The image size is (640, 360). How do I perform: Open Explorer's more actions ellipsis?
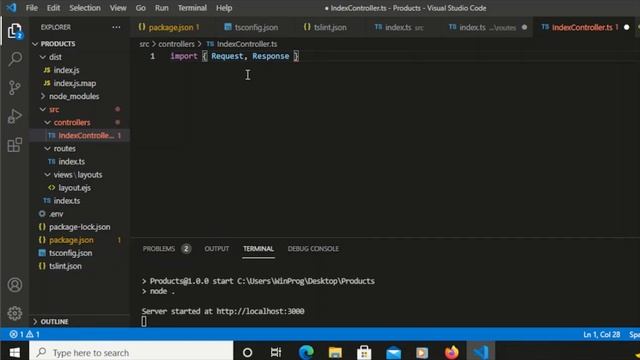pos(116,27)
